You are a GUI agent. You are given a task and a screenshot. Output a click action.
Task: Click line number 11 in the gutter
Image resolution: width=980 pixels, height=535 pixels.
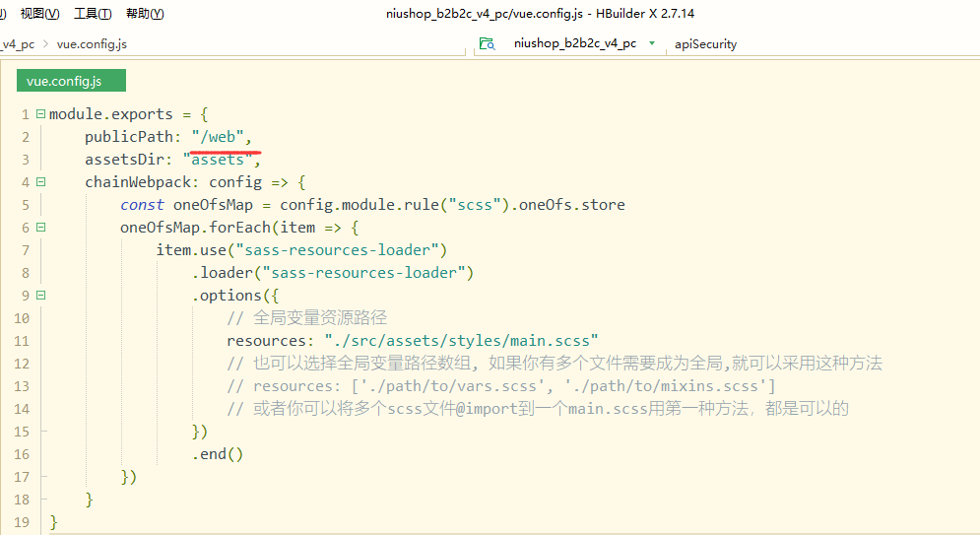coord(23,341)
